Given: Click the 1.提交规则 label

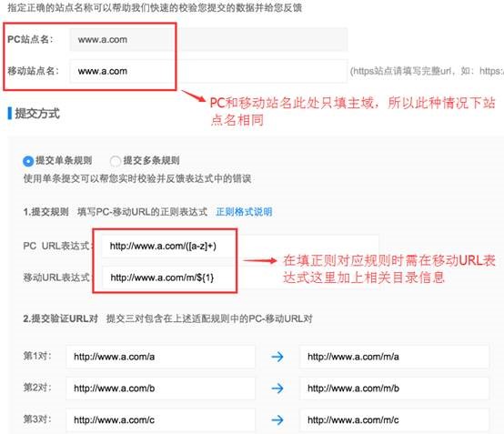Looking at the screenshot, I should click(45, 212).
